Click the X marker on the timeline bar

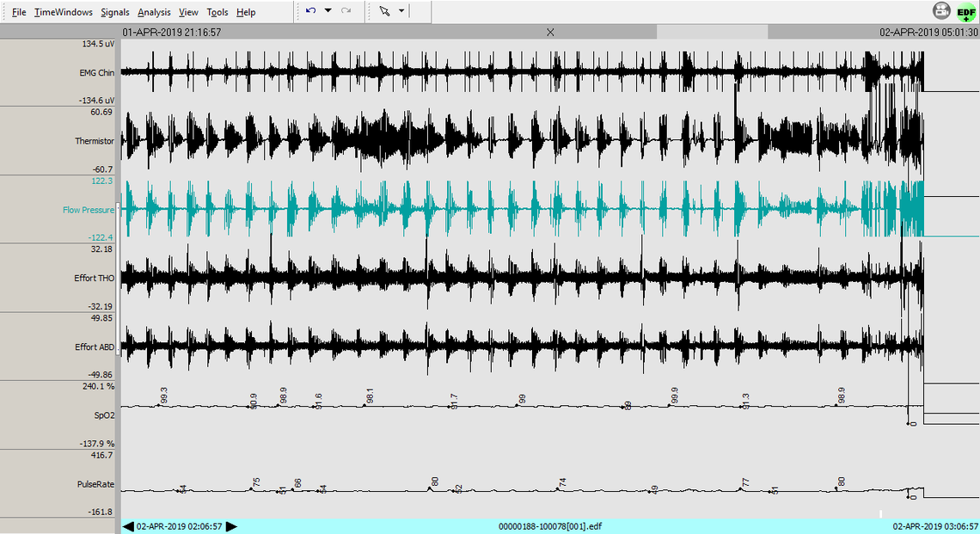coord(550,32)
